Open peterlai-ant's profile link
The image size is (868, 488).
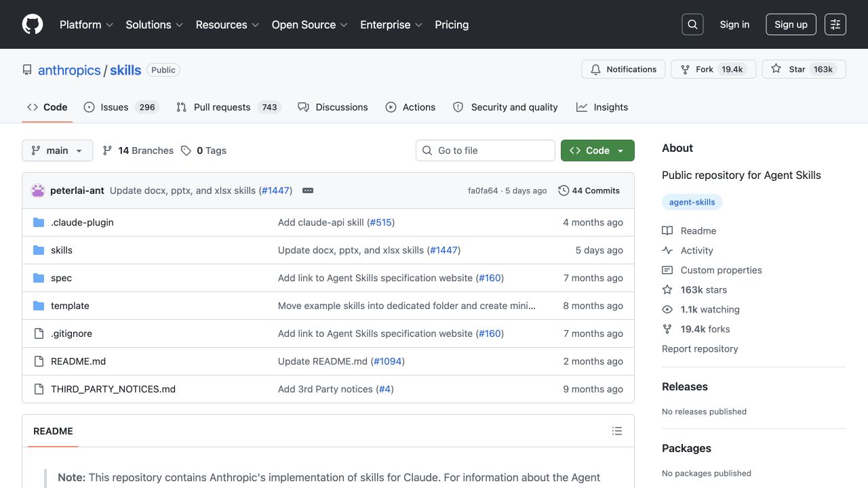click(x=77, y=190)
